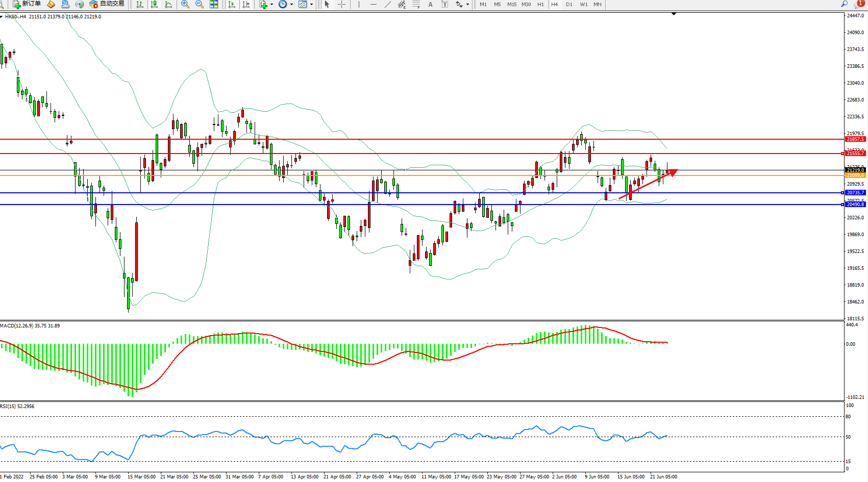Image resolution: width=868 pixels, height=482 pixels.
Task: Switch chart to line chart mode
Action: click(168, 4)
